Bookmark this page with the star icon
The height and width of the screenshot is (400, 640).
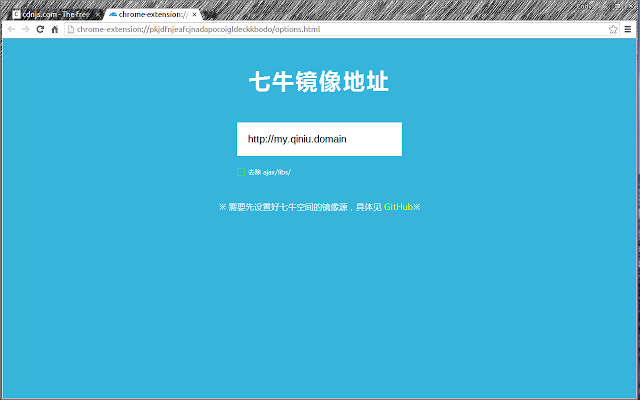tap(613, 29)
